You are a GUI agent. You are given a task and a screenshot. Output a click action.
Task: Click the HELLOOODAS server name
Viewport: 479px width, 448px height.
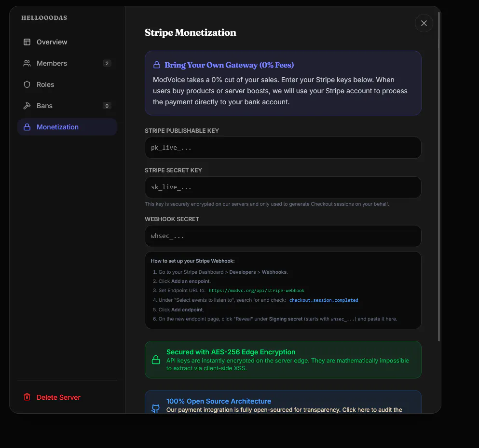[x=44, y=18]
